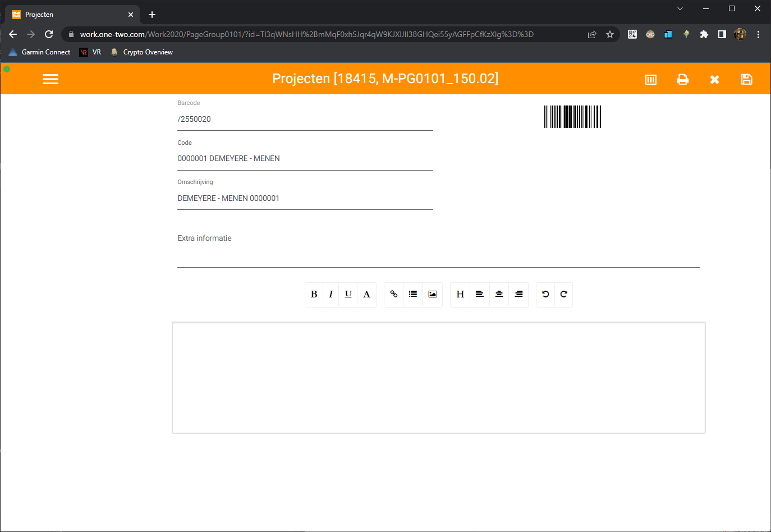Click into the Omschrijving field
Viewport: 771px width, 532px height.
pos(305,199)
